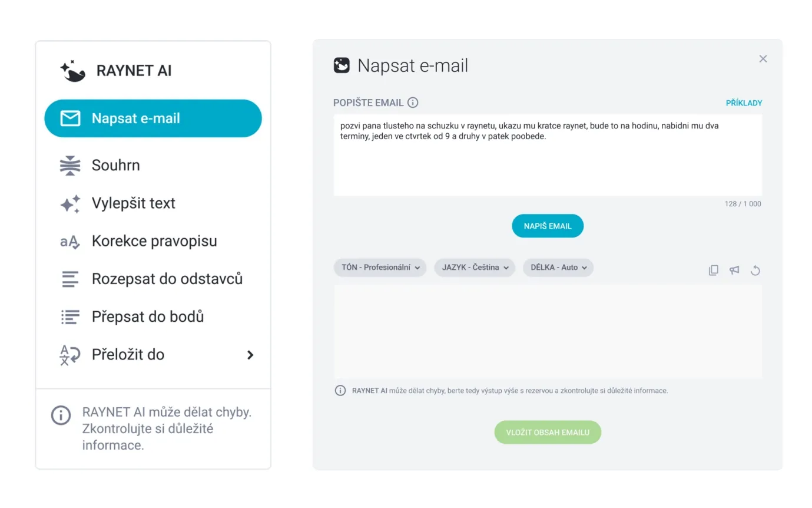Select Napsat e-mail menu item
Viewport: 812px width, 508px height.
click(x=153, y=118)
